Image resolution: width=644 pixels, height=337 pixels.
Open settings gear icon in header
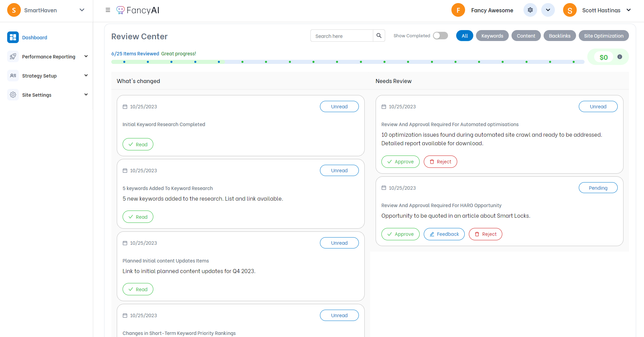click(530, 10)
